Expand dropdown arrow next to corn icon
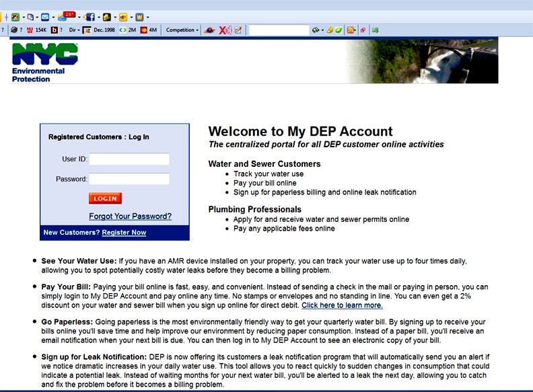The image size is (533, 392). (115, 17)
